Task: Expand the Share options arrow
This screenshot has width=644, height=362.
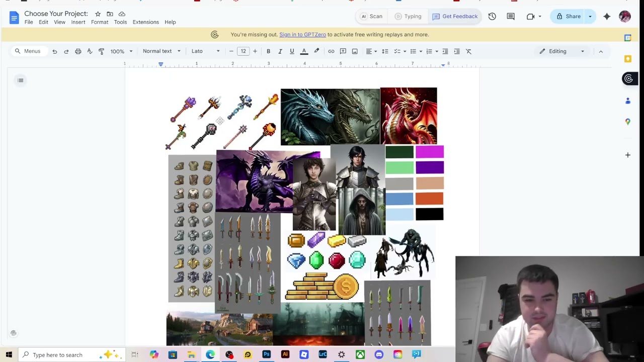Action: tap(590, 17)
